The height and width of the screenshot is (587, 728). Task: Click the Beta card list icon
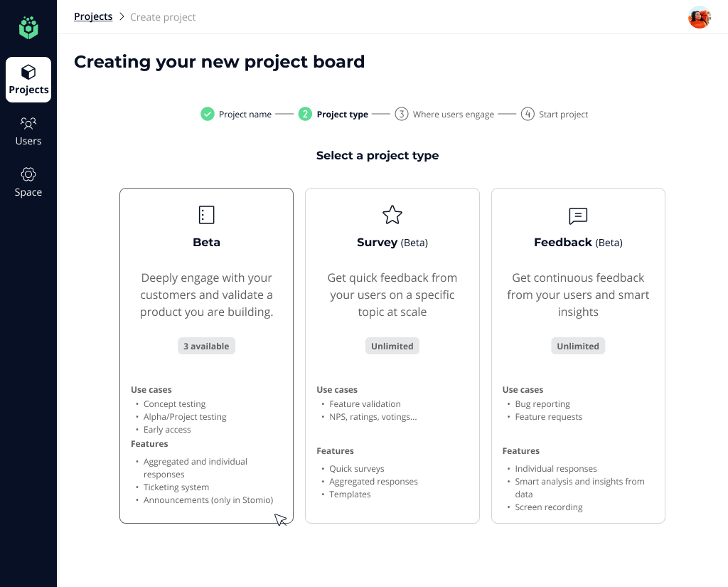pos(206,215)
